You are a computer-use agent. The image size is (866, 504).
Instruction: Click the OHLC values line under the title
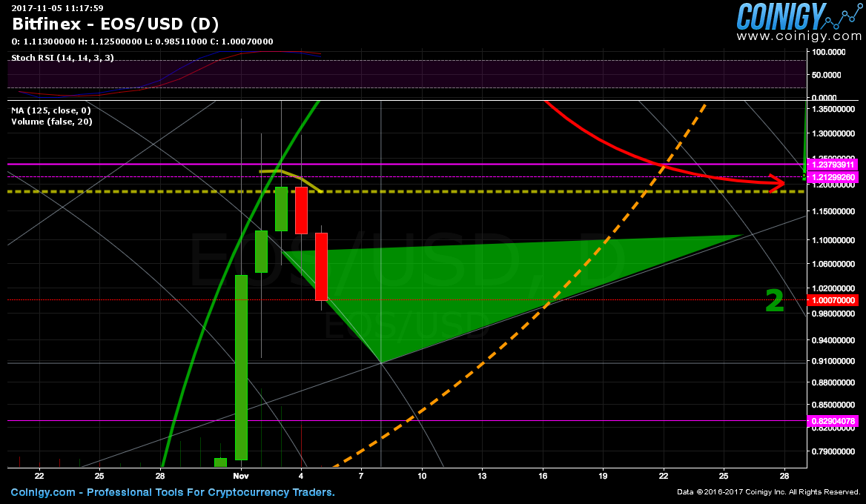coord(142,42)
